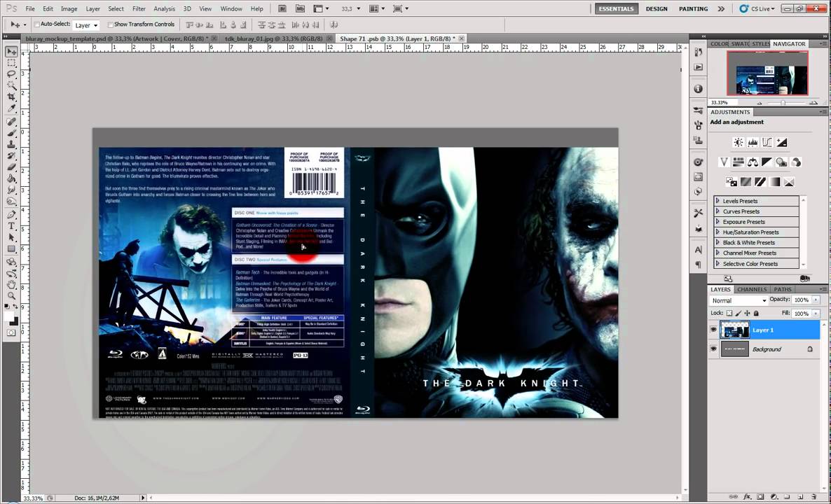This screenshot has height=504, width=831.
Task: Select the Lasso tool
Action: tap(11, 74)
